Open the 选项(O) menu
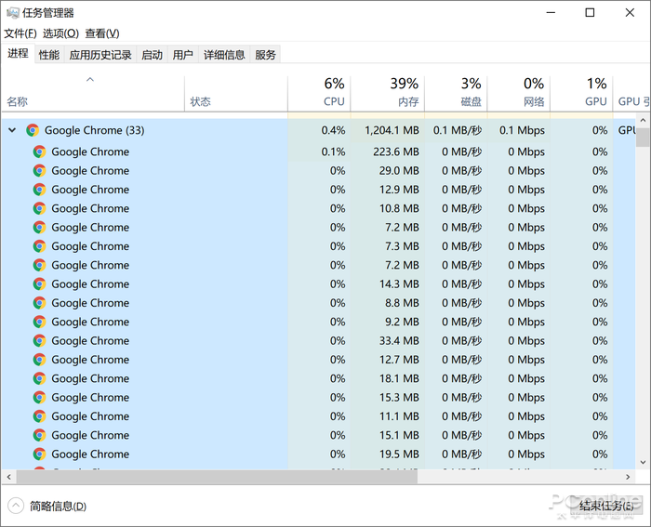This screenshot has width=651, height=527. click(x=61, y=34)
